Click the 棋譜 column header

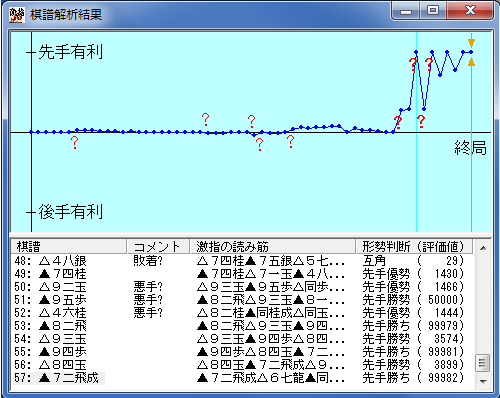tap(69, 247)
